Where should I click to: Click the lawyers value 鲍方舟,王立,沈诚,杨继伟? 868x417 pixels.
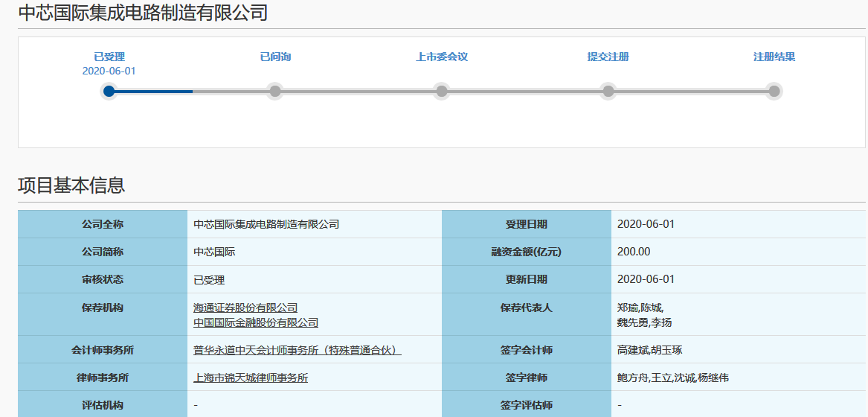(x=673, y=378)
